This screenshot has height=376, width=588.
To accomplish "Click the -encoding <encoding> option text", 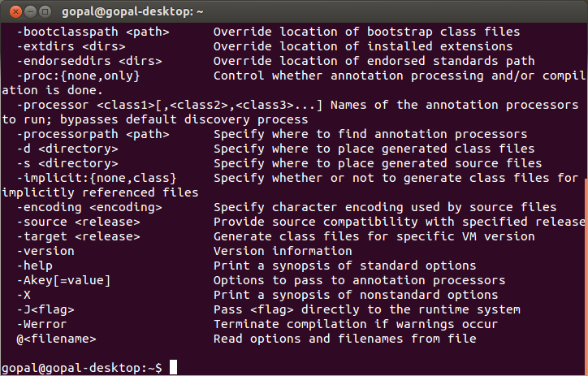I will tap(89, 207).
